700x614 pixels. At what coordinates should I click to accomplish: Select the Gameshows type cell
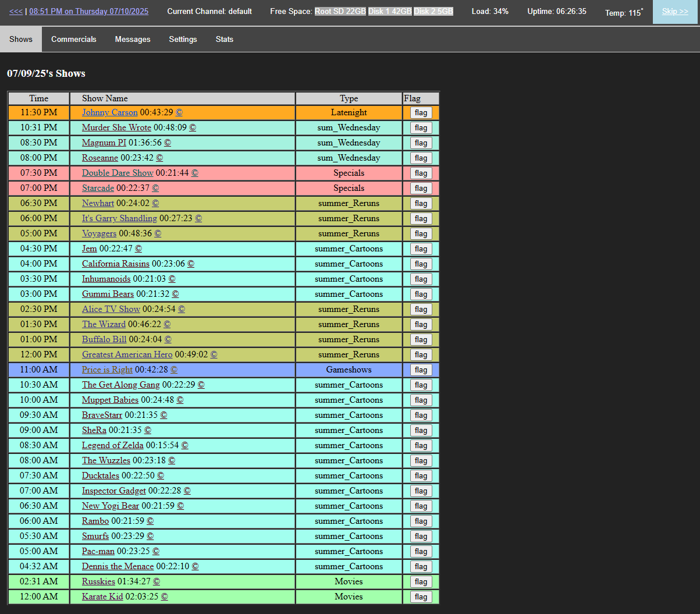pyautogui.click(x=349, y=370)
